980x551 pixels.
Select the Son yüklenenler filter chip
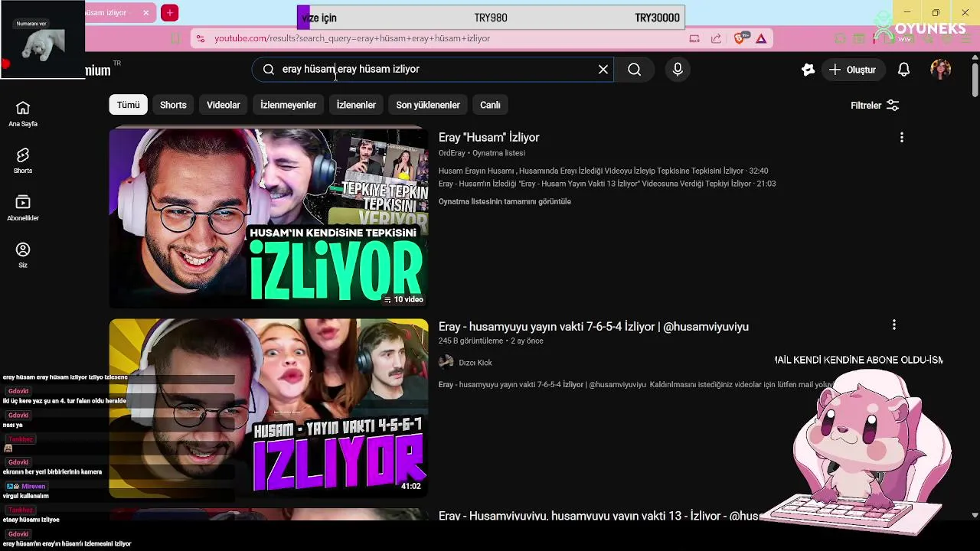[x=428, y=105]
